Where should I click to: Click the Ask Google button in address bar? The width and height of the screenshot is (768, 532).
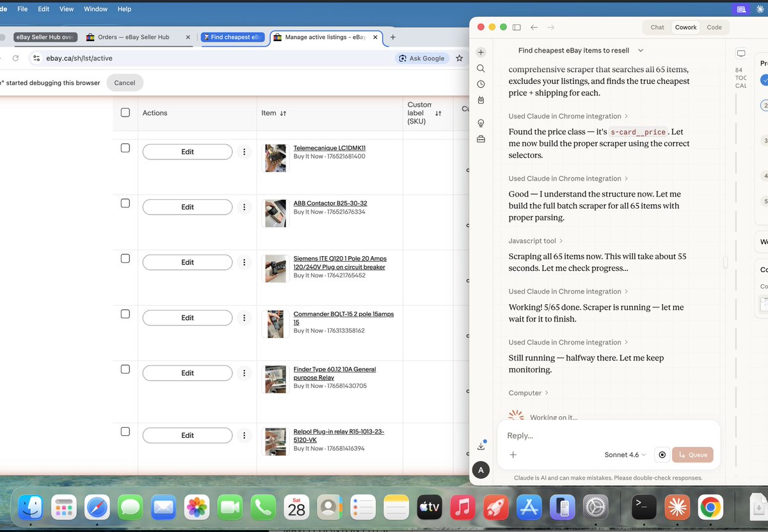[421, 58]
